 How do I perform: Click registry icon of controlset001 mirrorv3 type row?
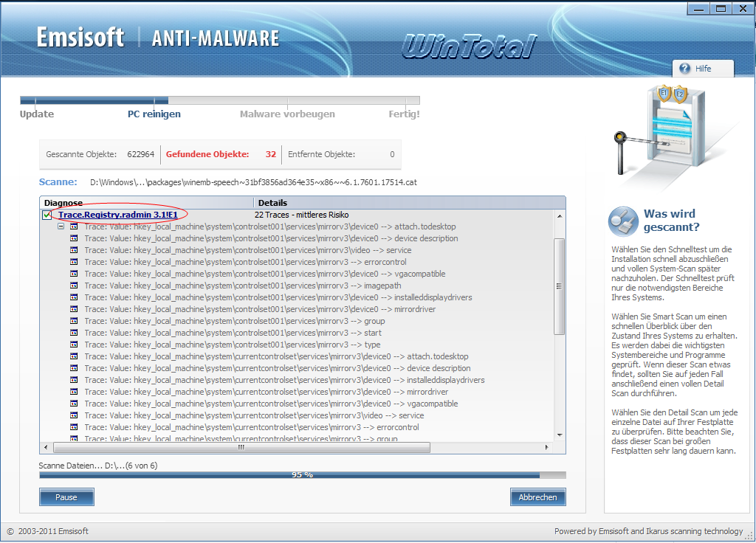point(74,345)
